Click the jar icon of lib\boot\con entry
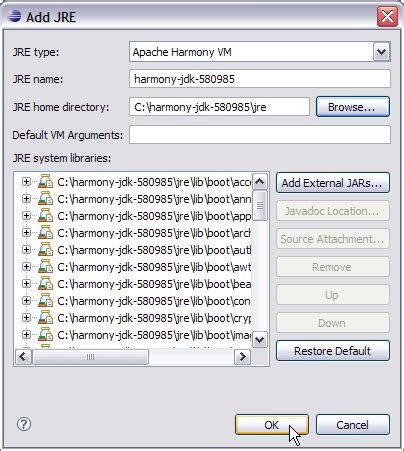This screenshot has height=451, width=404. [45, 301]
